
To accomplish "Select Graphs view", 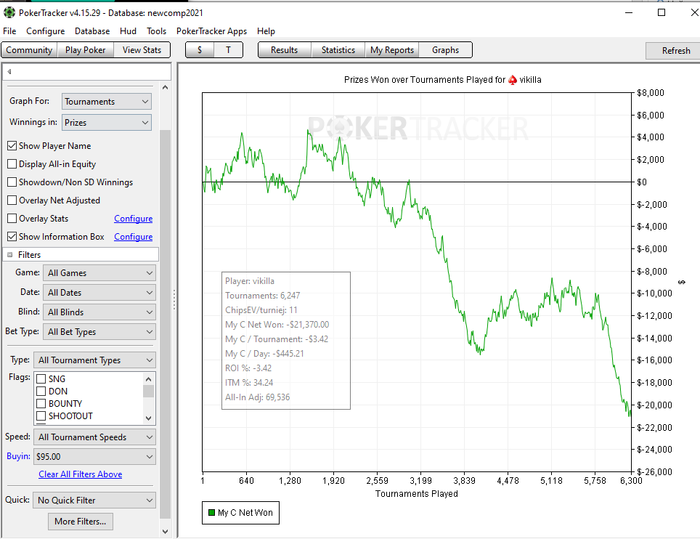I will click(x=445, y=50).
